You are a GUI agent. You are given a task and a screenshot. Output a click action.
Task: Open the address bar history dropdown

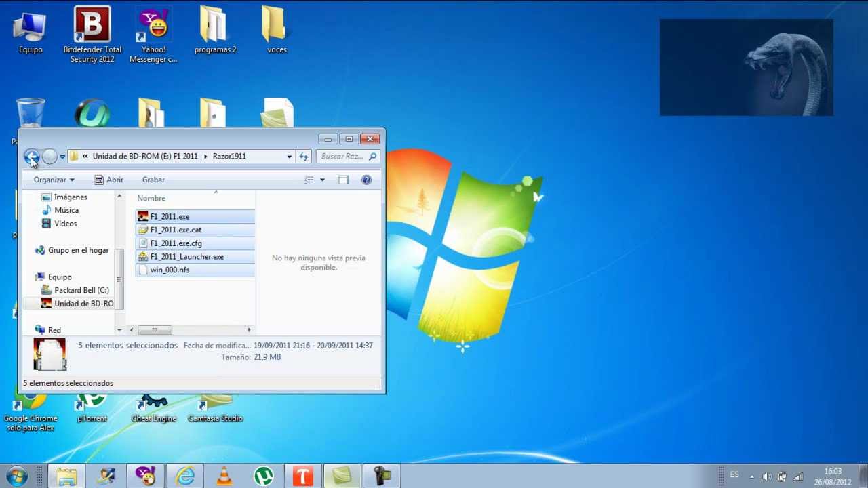pyautogui.click(x=289, y=156)
